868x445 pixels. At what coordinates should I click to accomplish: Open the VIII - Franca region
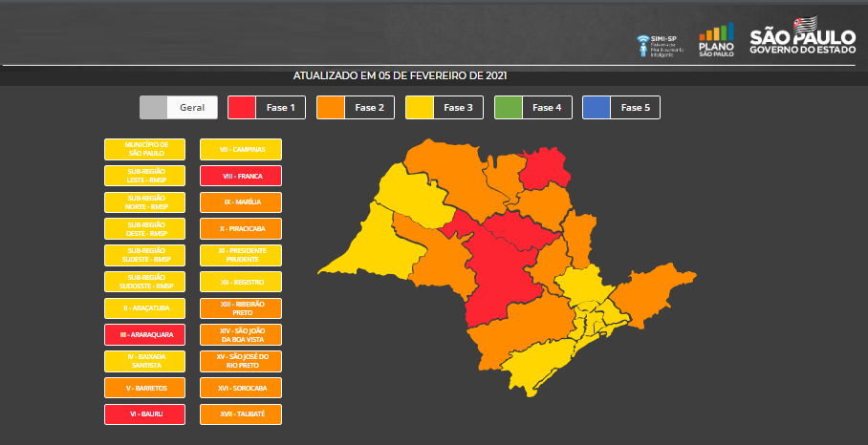click(240, 176)
